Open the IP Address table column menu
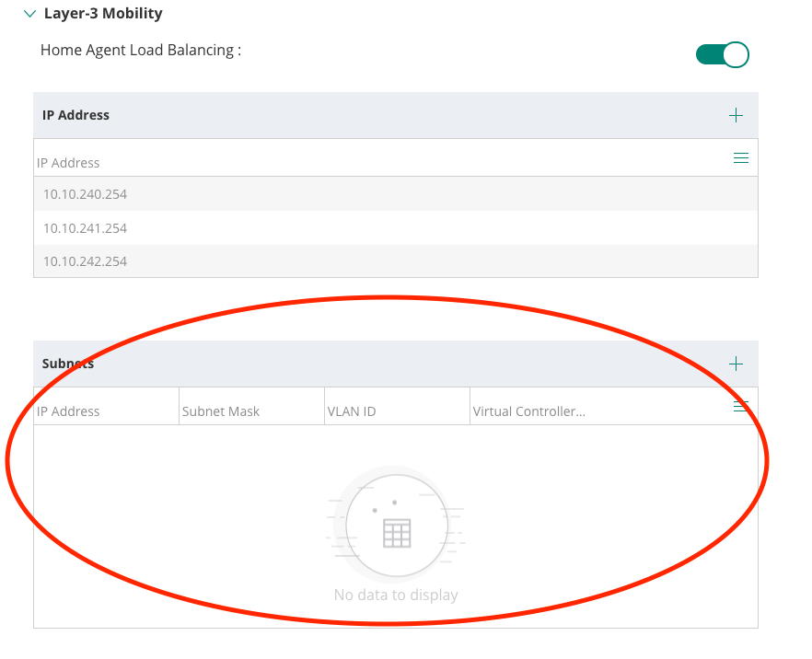Screen dimensions: 812x659 pyautogui.click(x=740, y=158)
